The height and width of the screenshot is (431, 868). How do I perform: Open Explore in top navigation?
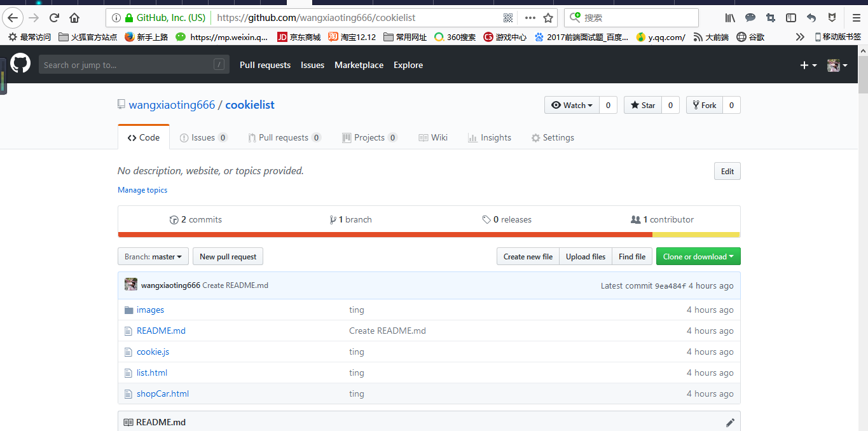(408, 65)
